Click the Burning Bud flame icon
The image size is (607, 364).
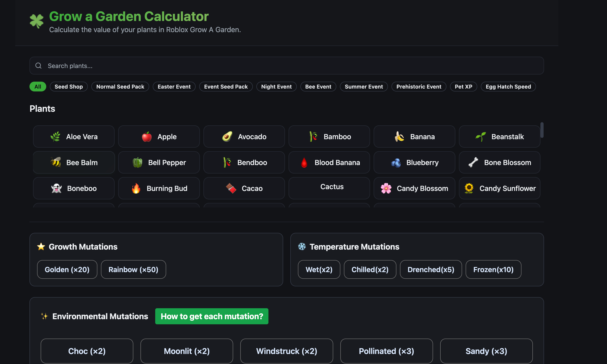[x=136, y=188]
